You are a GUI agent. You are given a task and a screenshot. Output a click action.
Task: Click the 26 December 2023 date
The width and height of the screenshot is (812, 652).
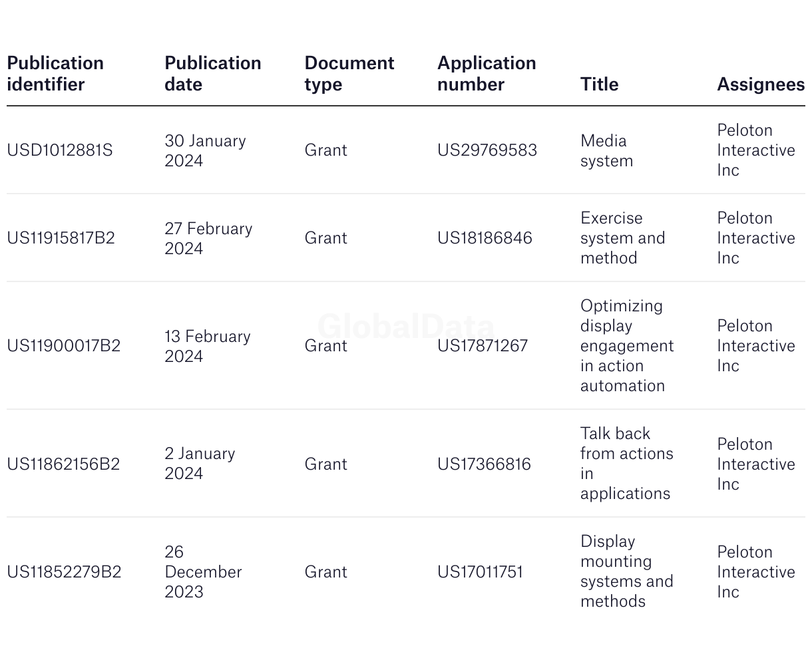(202, 572)
